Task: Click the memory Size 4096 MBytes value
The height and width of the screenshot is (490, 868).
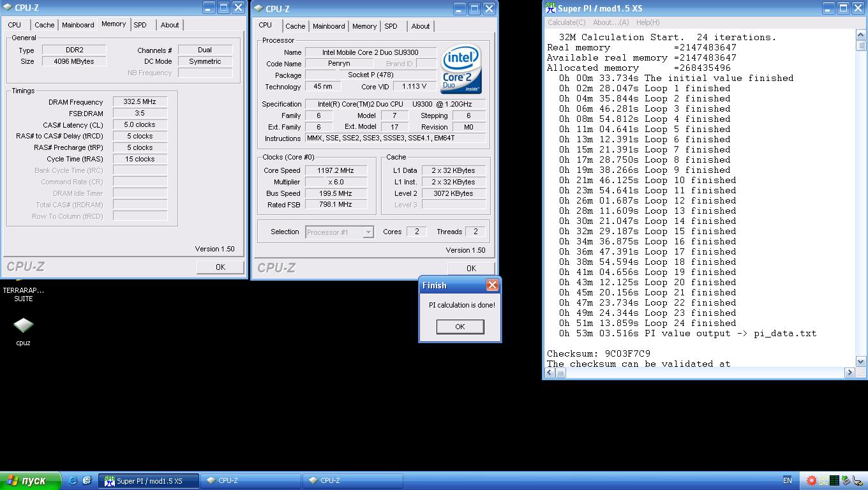Action: 74,61
